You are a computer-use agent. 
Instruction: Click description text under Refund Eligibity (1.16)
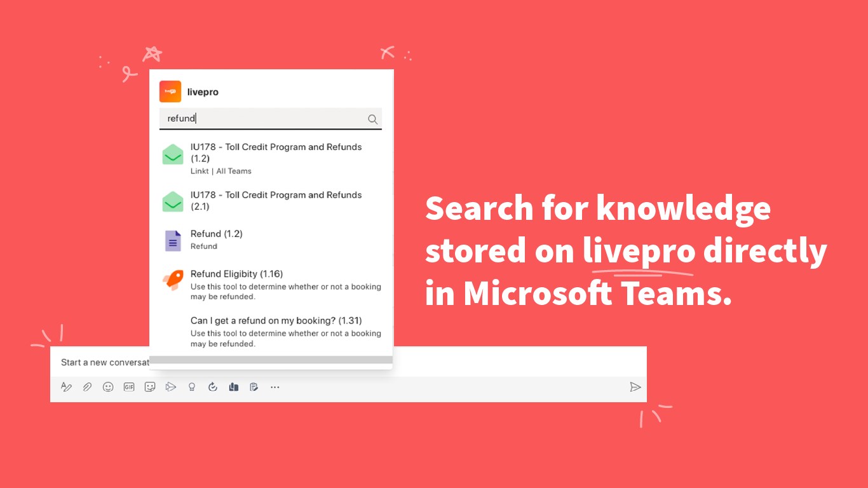pyautogui.click(x=286, y=292)
